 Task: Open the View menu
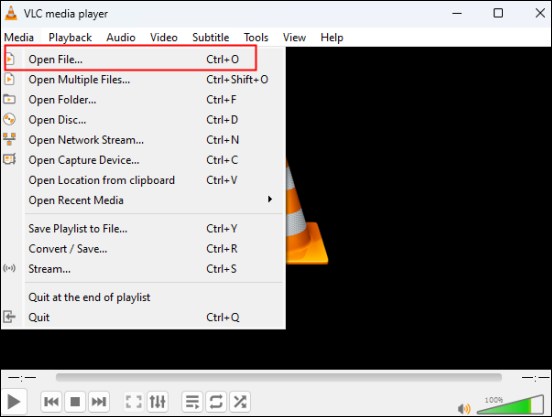coord(294,37)
